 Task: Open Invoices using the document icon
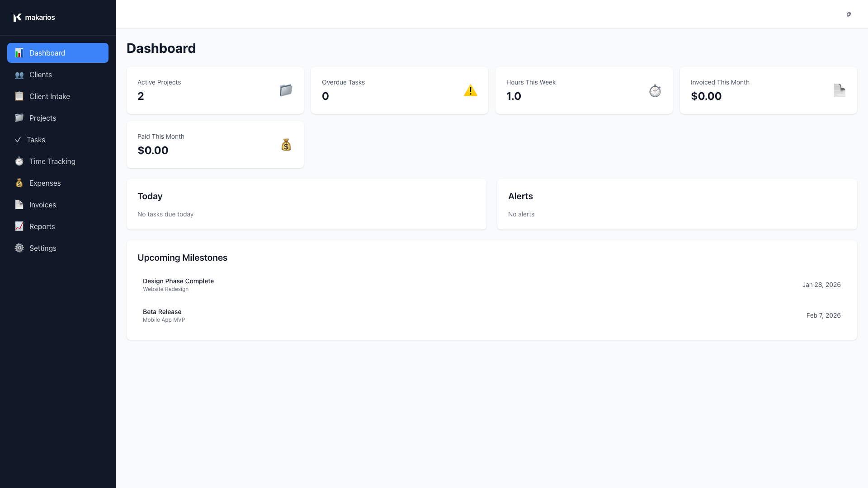point(19,205)
